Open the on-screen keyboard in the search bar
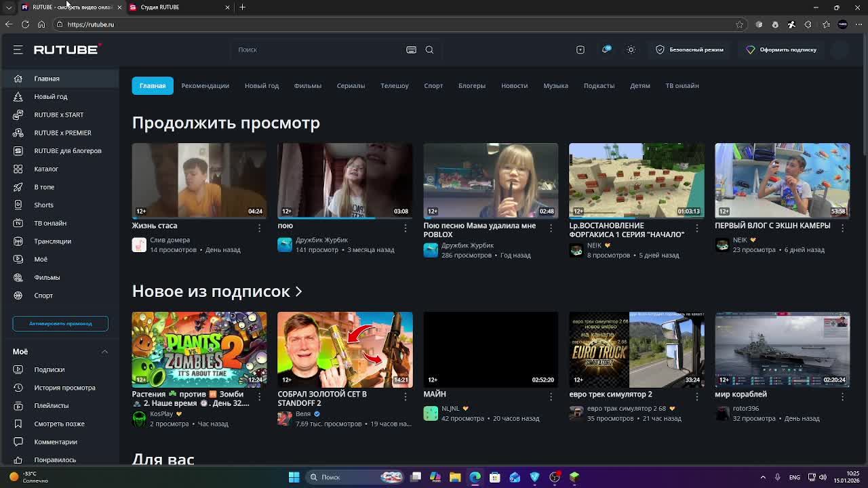 pos(411,49)
